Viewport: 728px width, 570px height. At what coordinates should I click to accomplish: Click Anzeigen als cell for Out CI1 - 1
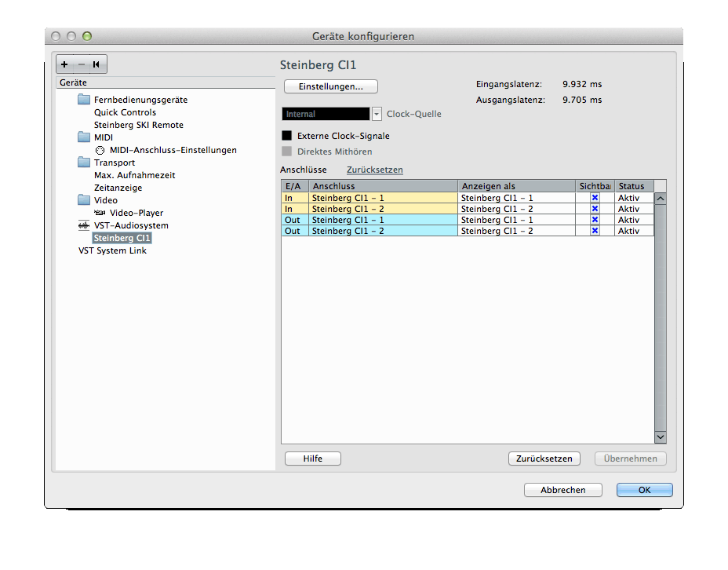coord(517,220)
